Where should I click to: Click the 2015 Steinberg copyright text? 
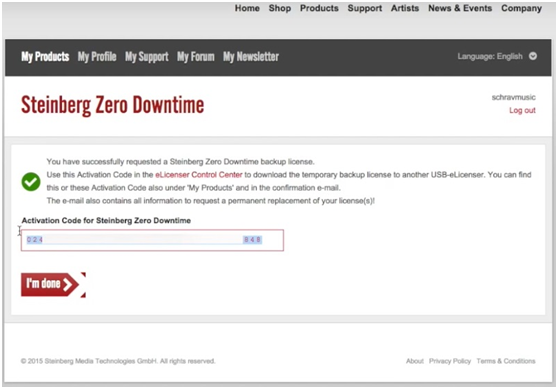pos(118,361)
